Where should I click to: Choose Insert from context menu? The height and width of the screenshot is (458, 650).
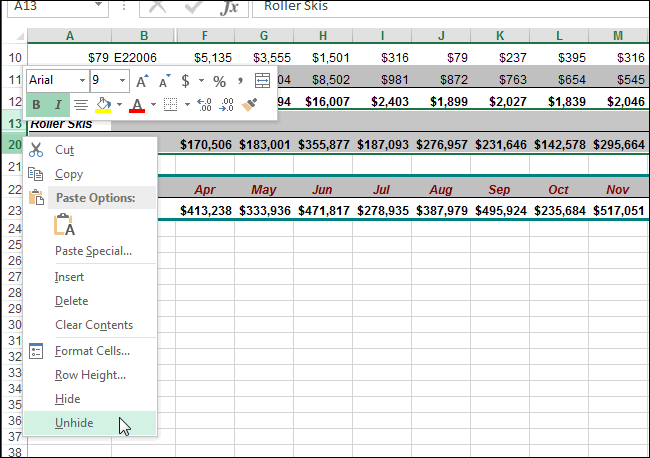point(90,277)
